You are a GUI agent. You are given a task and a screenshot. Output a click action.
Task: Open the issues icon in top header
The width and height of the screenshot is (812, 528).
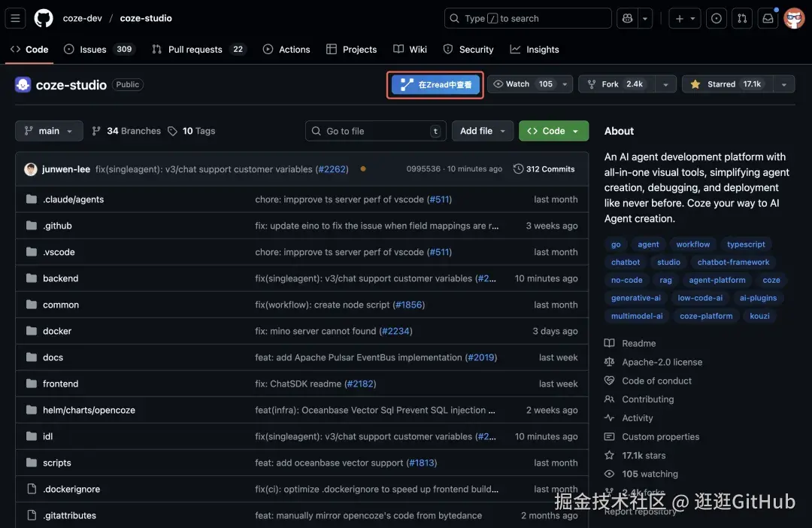pyautogui.click(x=717, y=18)
